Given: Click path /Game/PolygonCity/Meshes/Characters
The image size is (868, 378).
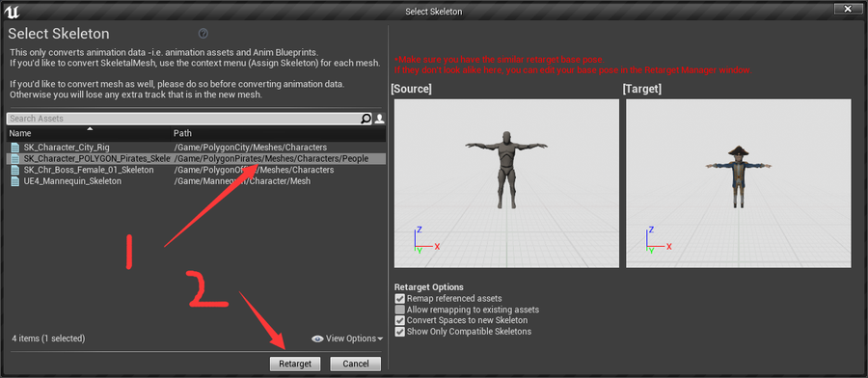Looking at the screenshot, I should [x=250, y=148].
